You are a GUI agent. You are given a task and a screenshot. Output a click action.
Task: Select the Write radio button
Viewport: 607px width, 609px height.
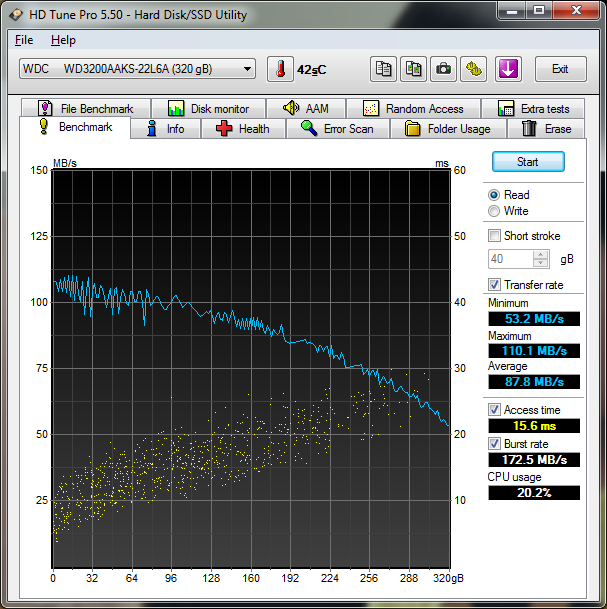pyautogui.click(x=494, y=211)
